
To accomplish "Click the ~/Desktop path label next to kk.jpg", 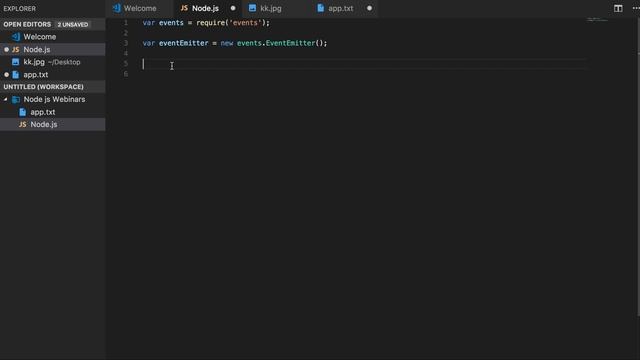I will click(x=64, y=62).
